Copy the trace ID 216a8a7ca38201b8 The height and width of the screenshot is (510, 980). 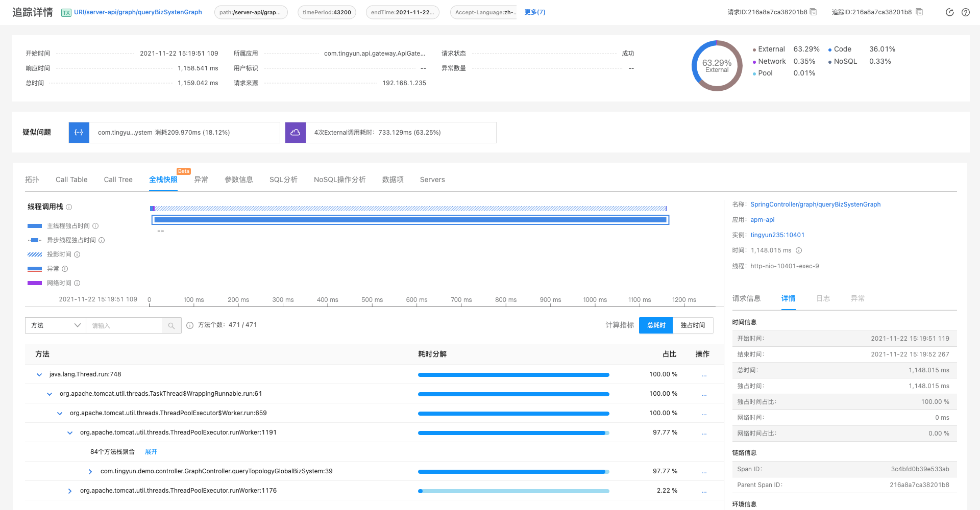click(919, 12)
